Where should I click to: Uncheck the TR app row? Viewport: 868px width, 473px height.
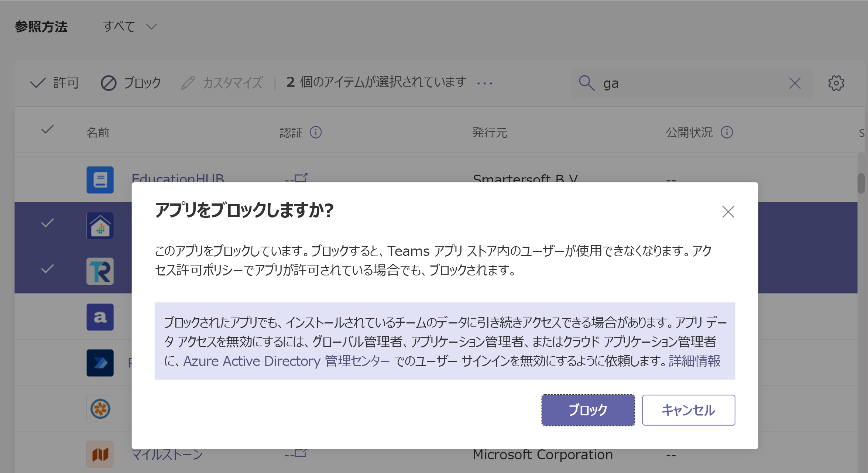[47, 269]
